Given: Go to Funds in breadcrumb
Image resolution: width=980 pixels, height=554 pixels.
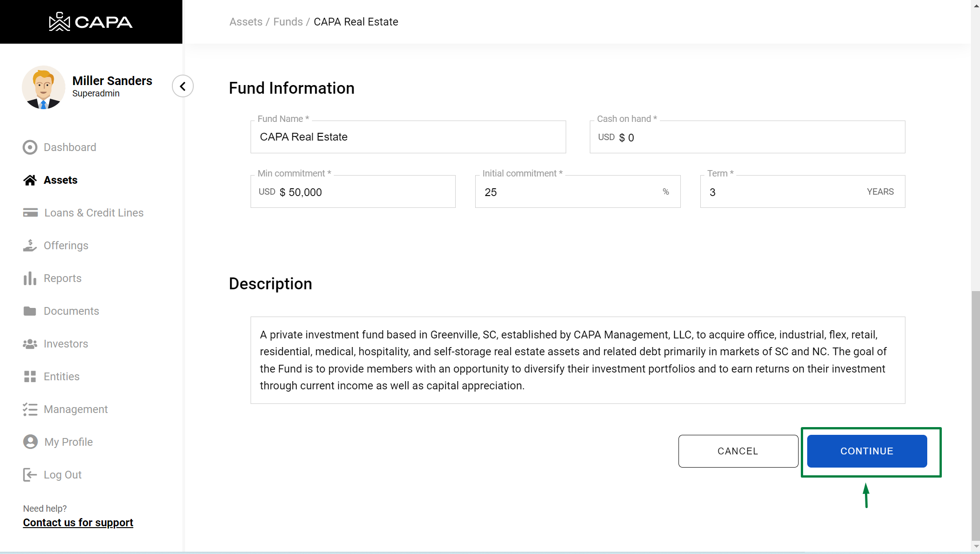Looking at the screenshot, I should (x=288, y=22).
